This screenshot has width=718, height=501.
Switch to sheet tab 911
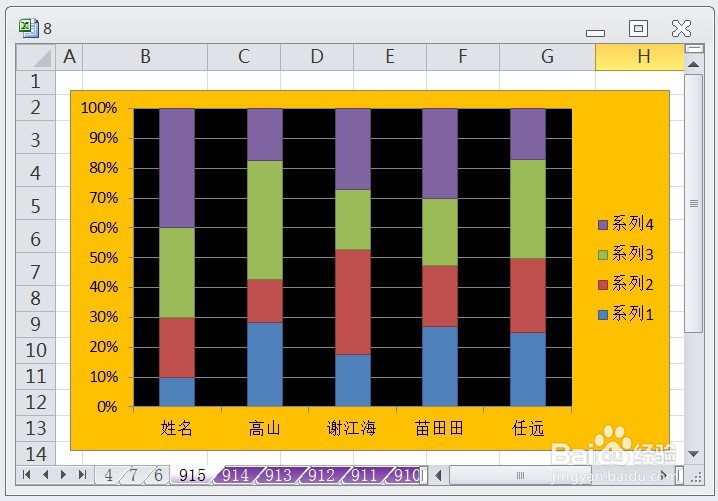pyautogui.click(x=364, y=475)
